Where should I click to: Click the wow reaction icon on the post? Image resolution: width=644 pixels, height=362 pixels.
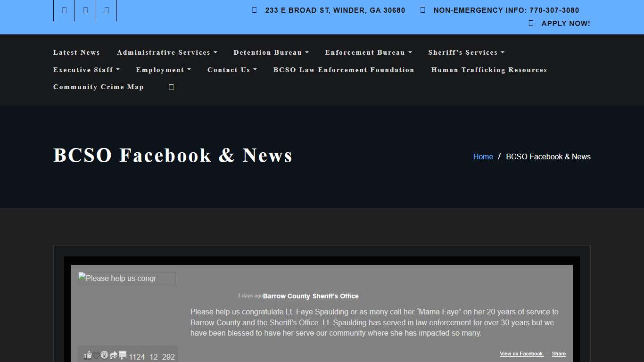tap(104, 355)
